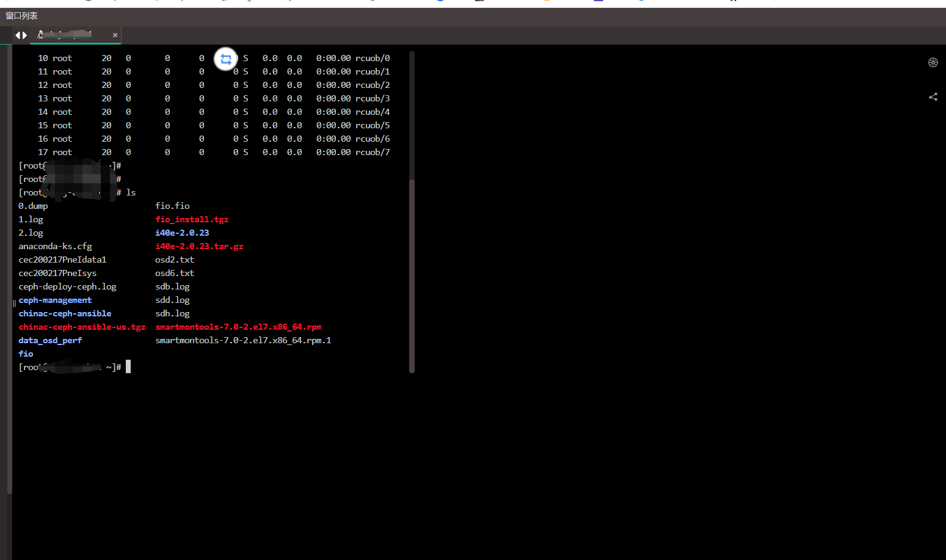Click the i40e-2.0.23 directory name
Image resolution: width=946 pixels, height=560 pixels.
coord(182,233)
